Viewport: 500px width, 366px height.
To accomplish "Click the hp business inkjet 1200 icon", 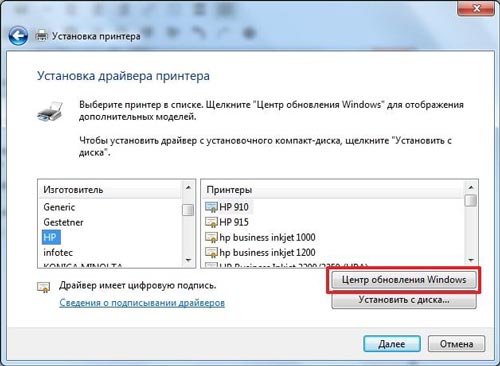I will [211, 252].
